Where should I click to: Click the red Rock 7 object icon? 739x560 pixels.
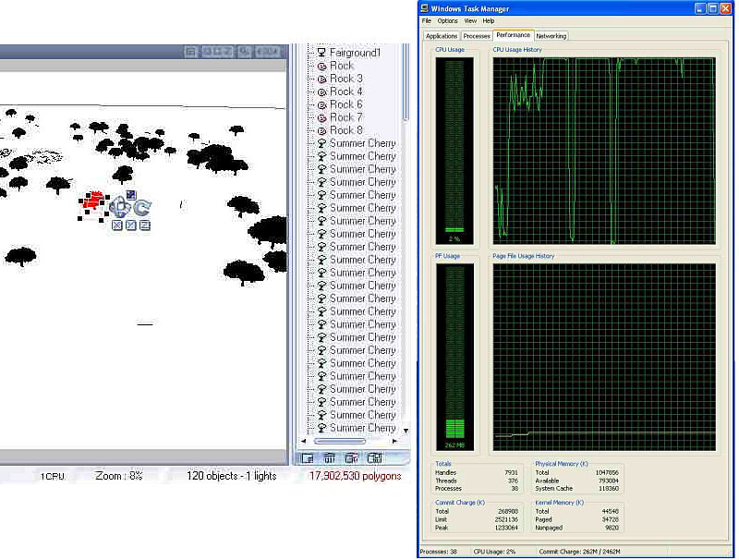coord(322,117)
